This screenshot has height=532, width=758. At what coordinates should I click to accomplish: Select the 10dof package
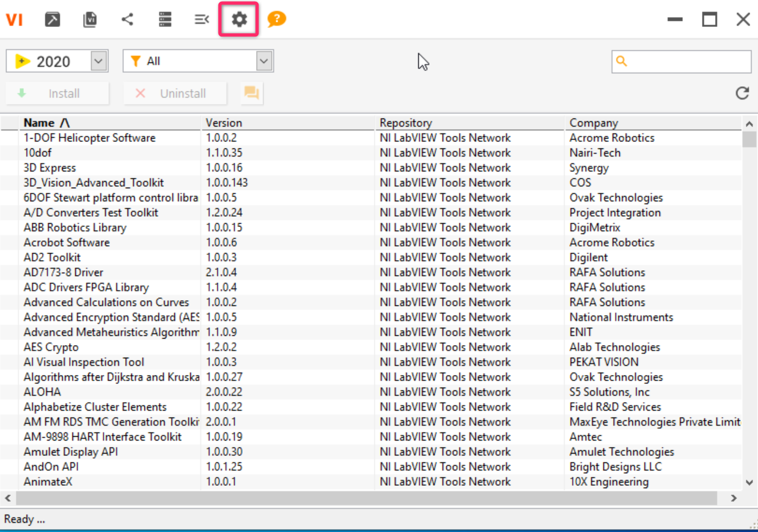pos(371,153)
